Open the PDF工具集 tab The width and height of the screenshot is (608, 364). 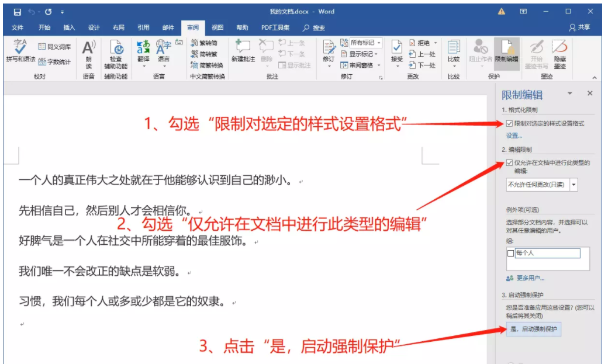pyautogui.click(x=275, y=27)
